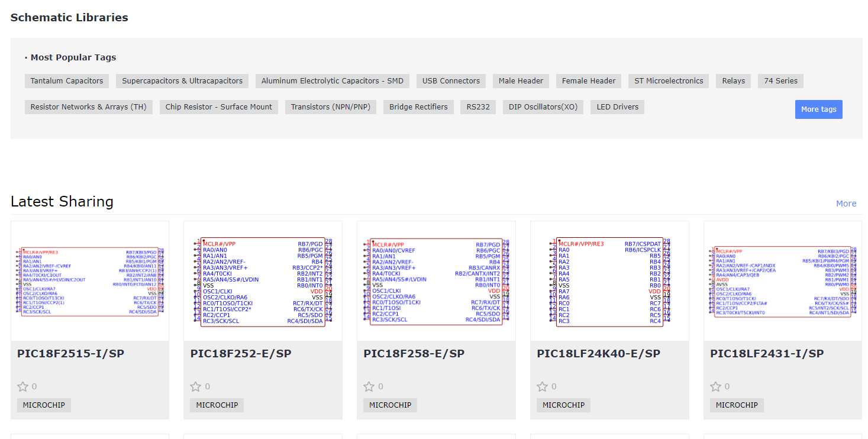Open the PIC18F2515-I/SP schematic thumbnail
Screen dimensions: 868x439
tap(90, 281)
